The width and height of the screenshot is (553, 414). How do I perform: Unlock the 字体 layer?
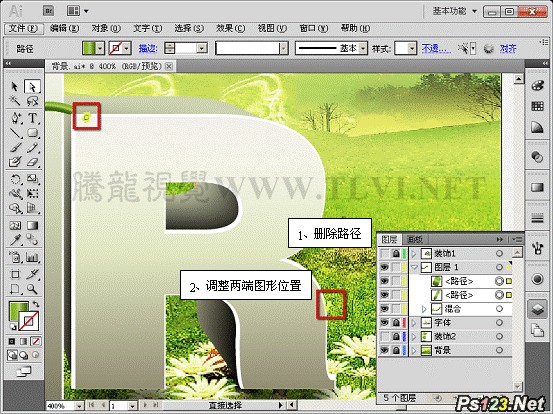(x=396, y=323)
